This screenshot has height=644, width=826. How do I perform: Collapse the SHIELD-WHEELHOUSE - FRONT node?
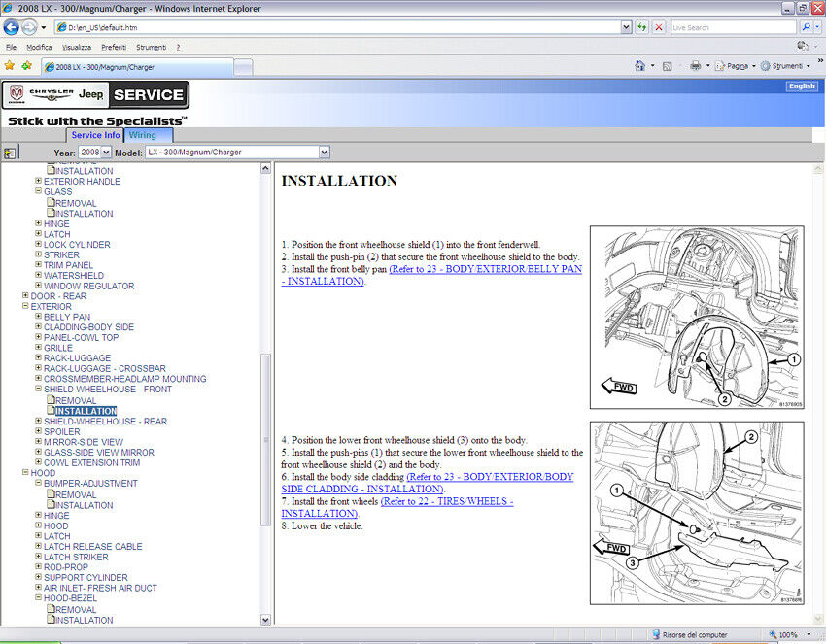(x=38, y=390)
